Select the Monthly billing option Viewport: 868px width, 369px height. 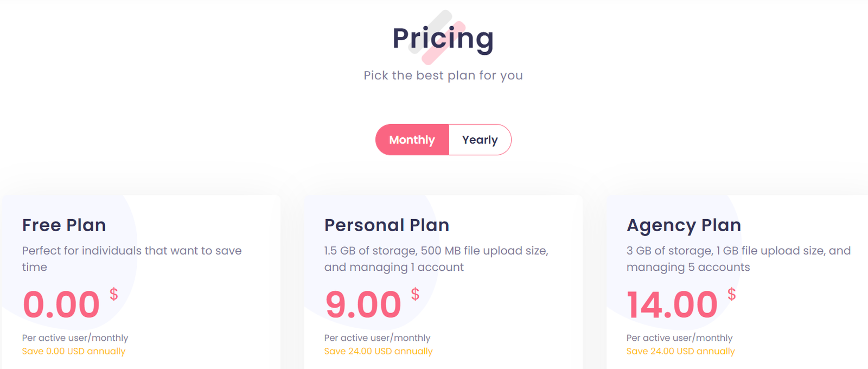click(412, 139)
